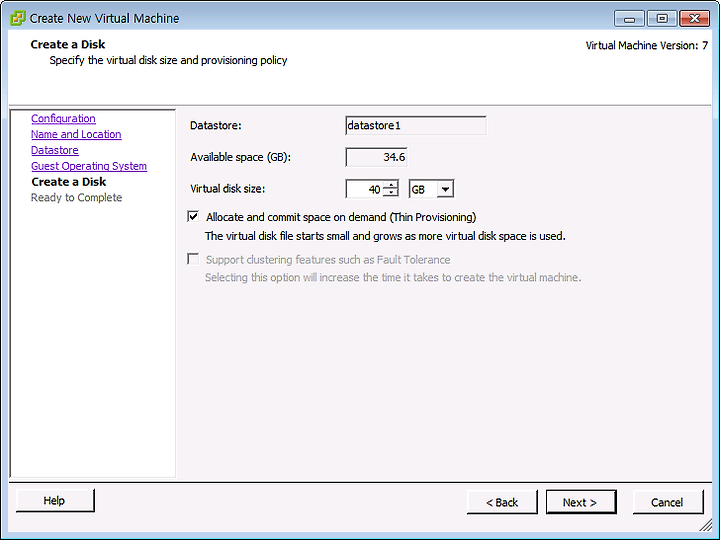Click the Datastore name field
The width and height of the screenshot is (720, 540).
pos(416,125)
